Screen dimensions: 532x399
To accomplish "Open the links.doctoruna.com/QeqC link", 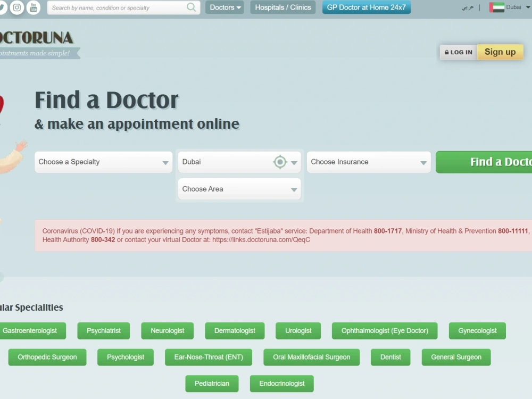I will coord(261,240).
